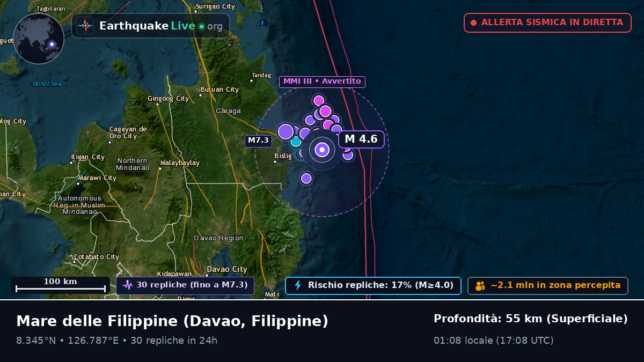Select the isolated southern purple aftershock marker
Image resolution: width=644 pixels, height=362 pixels.
click(306, 178)
